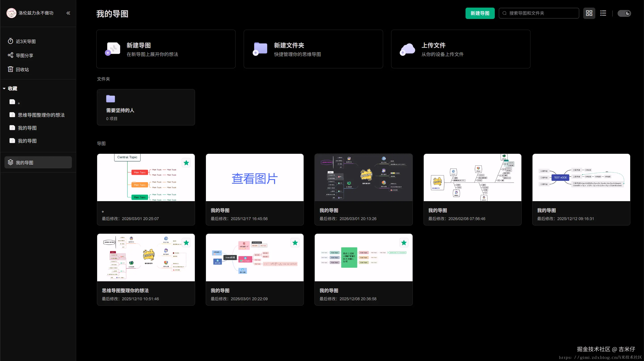Switch to grid view layout
644x361 pixels.
coord(589,13)
